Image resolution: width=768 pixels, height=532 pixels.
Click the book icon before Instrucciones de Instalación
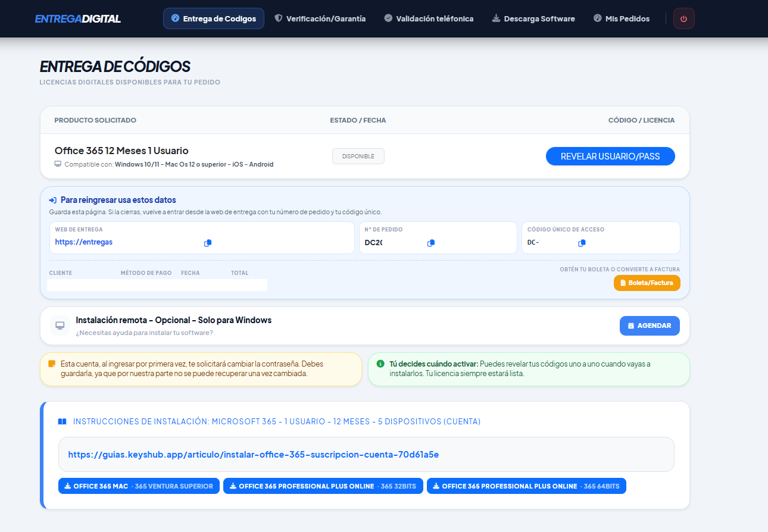[x=62, y=422]
